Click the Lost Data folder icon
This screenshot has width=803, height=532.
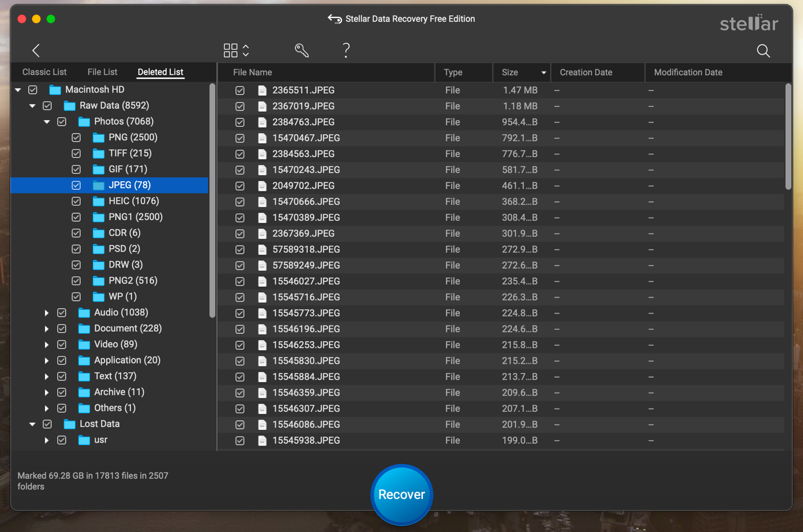coord(70,424)
